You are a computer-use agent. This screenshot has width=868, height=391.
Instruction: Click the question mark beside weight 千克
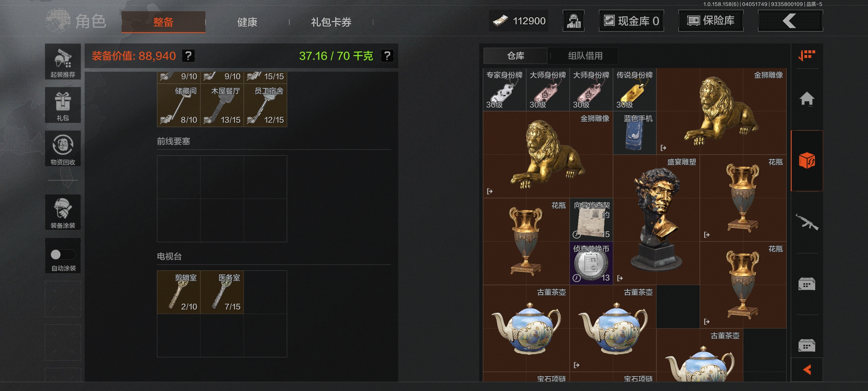[x=387, y=56]
